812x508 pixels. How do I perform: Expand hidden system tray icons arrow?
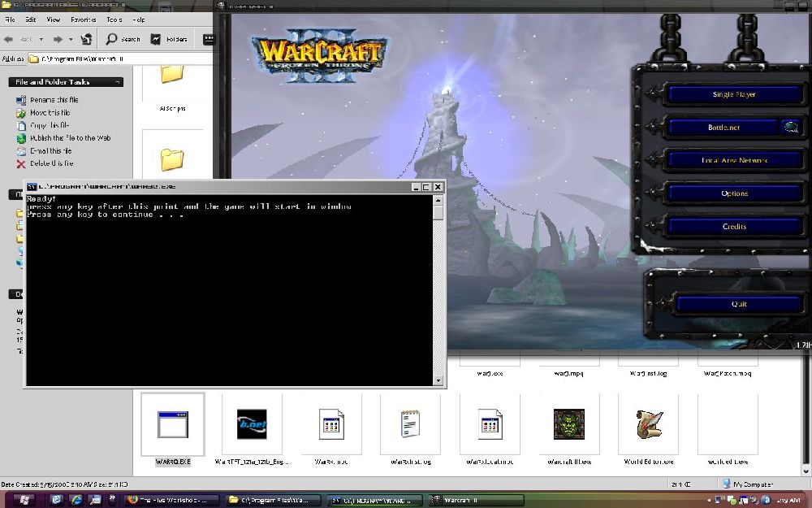click(x=709, y=500)
